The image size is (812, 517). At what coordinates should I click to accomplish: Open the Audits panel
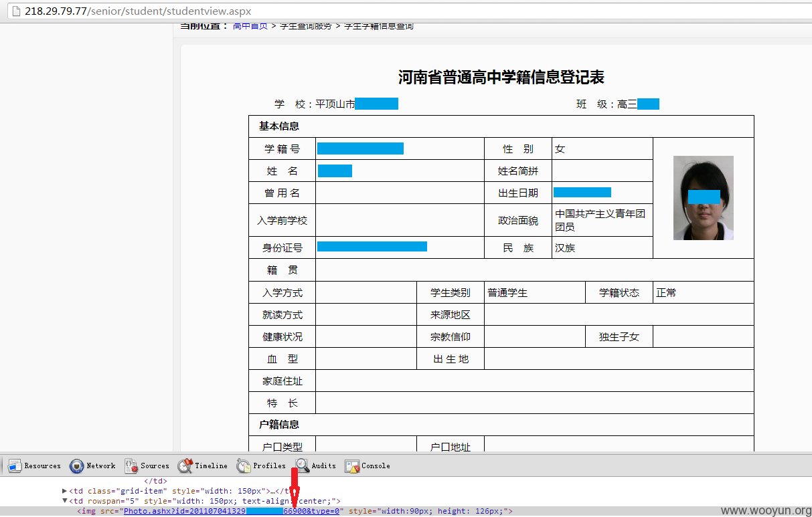point(315,466)
